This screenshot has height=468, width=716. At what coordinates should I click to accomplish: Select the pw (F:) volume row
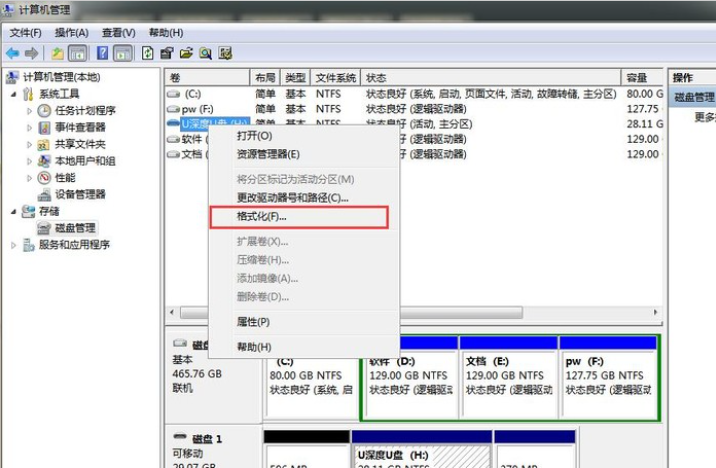click(x=414, y=109)
